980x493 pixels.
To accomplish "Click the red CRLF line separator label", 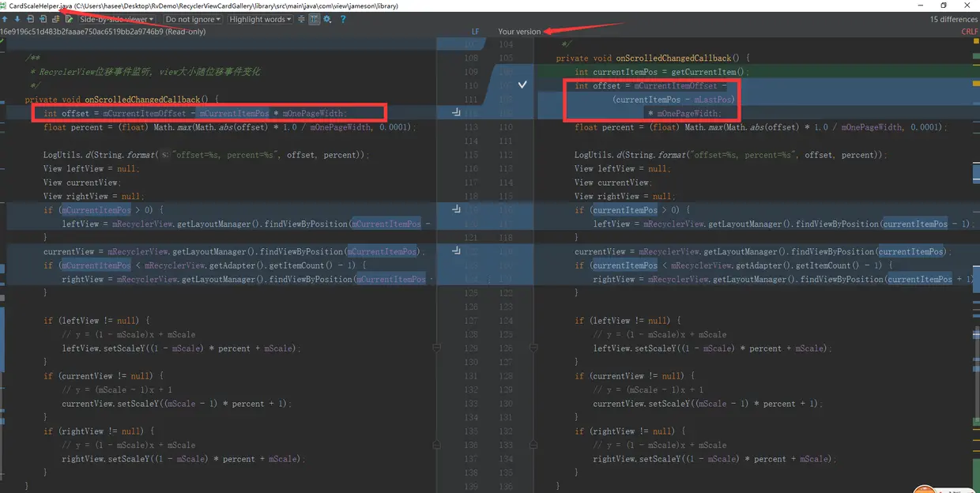I will [970, 32].
